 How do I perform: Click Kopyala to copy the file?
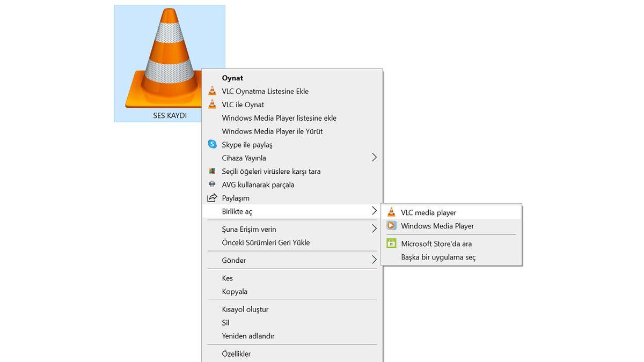(235, 292)
